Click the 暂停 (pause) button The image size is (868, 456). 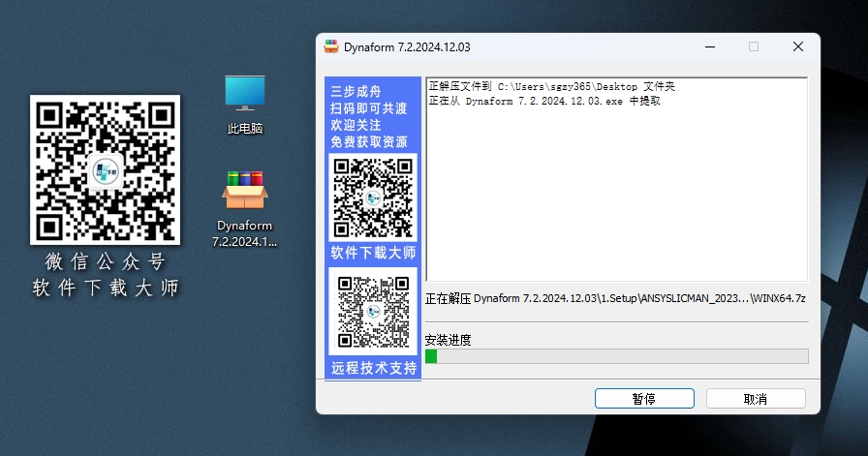point(644,399)
